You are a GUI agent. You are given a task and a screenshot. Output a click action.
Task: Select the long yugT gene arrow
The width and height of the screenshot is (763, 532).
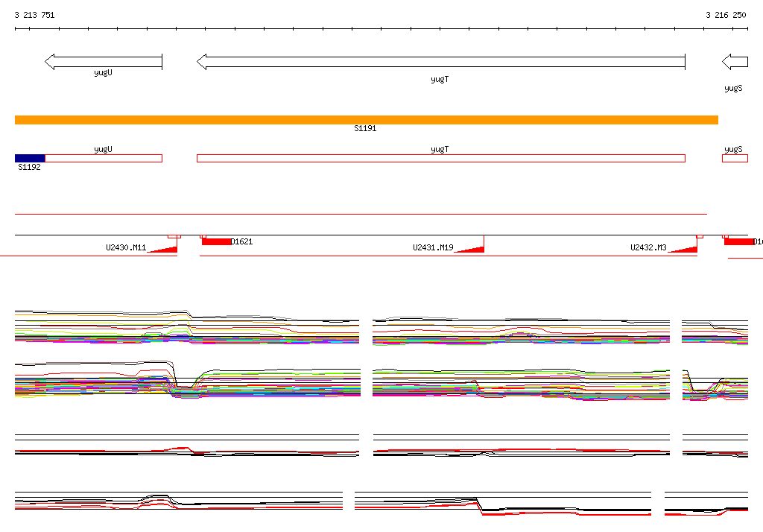(440, 62)
